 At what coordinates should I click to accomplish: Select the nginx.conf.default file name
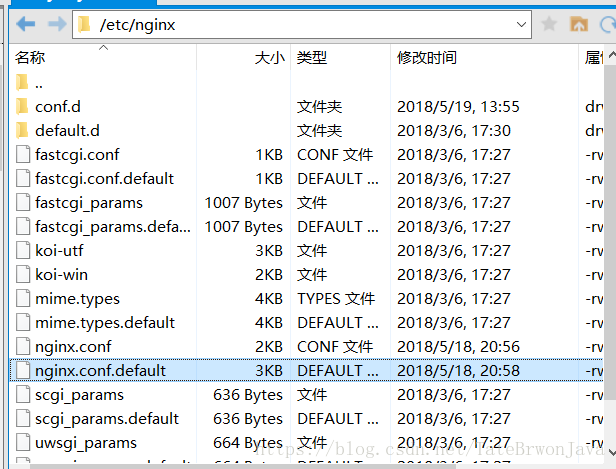point(101,371)
